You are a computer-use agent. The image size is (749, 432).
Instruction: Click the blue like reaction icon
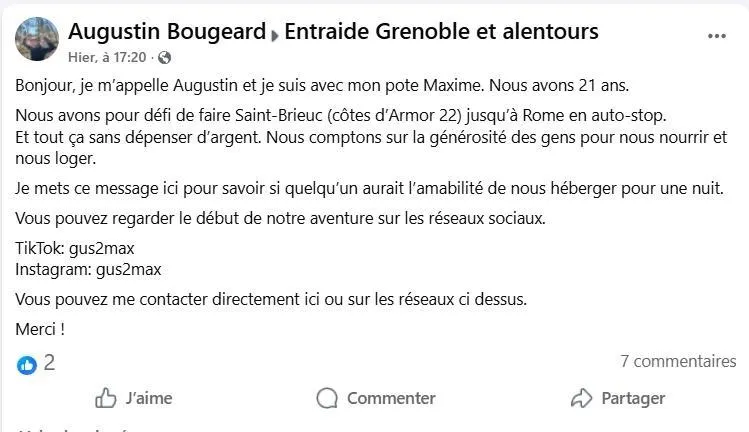point(27,364)
